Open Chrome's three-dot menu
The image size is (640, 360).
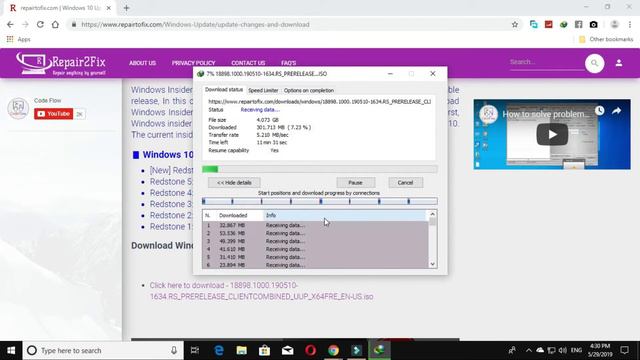pos(630,24)
